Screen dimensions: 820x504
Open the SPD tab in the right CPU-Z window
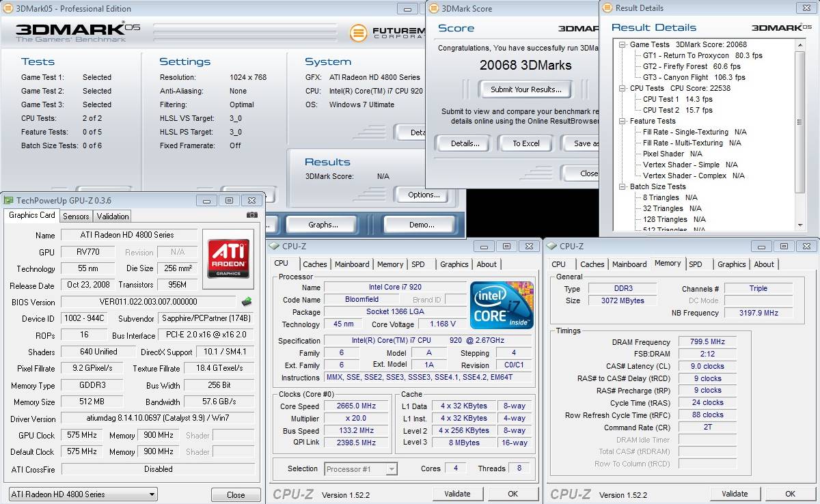[696, 264]
